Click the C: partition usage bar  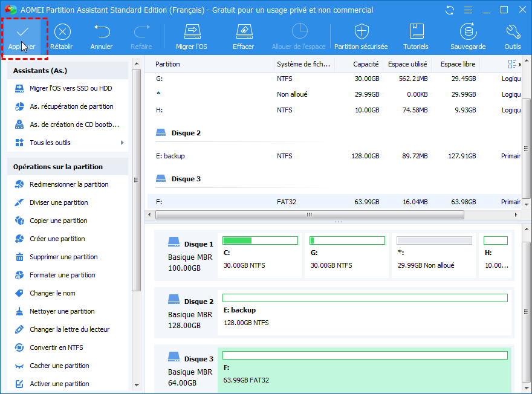[x=260, y=241]
